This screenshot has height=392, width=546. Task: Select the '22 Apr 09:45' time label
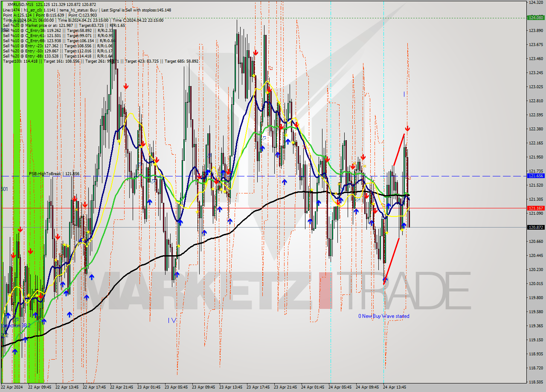coord(40,387)
